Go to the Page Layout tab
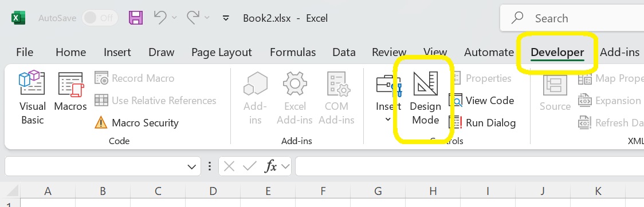 point(221,53)
